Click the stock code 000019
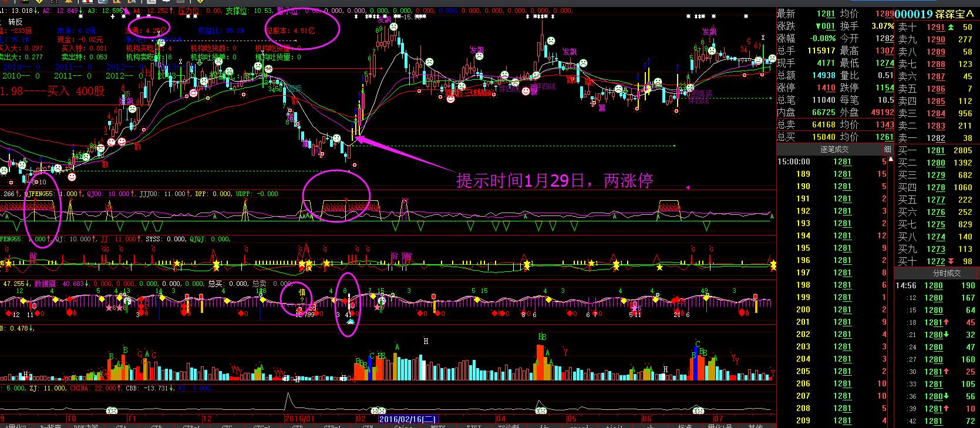The image size is (980, 428). click(x=913, y=15)
